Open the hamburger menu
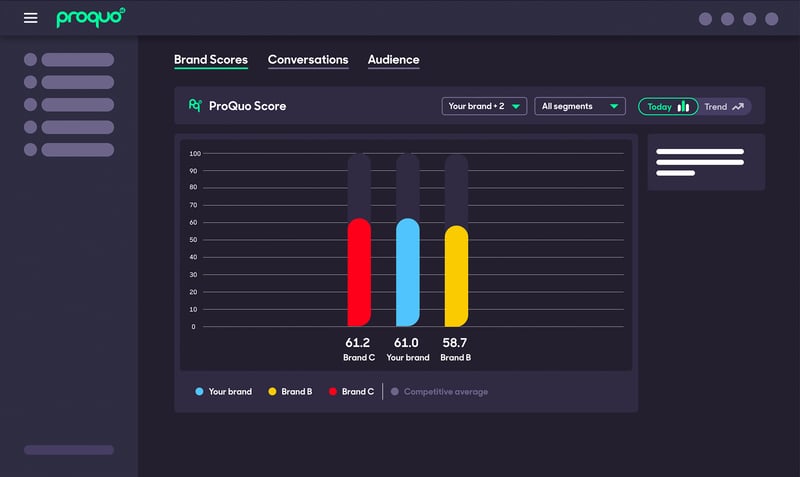The width and height of the screenshot is (800, 477). point(31,18)
